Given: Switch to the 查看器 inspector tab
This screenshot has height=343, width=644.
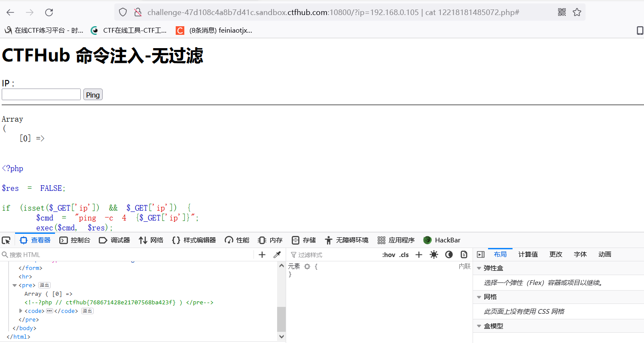Looking at the screenshot, I should pyautogui.click(x=35, y=240).
